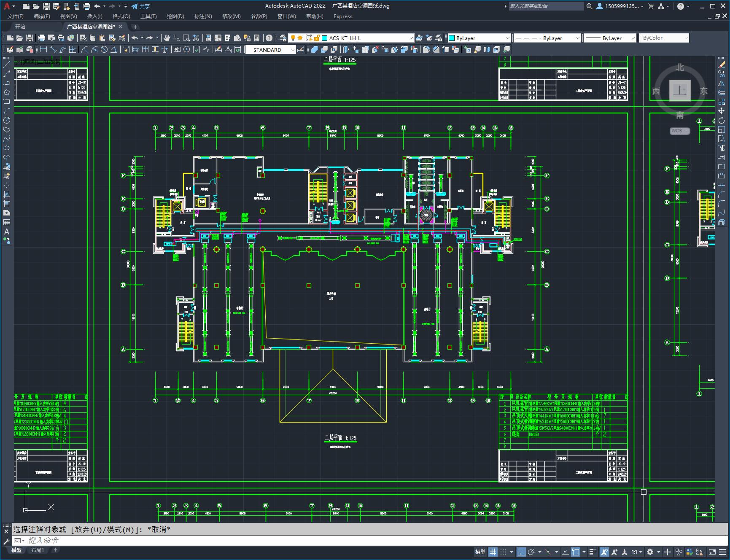This screenshot has width=730, height=560.
Task: Toggle lineweight display in status bar
Action: pos(593,552)
